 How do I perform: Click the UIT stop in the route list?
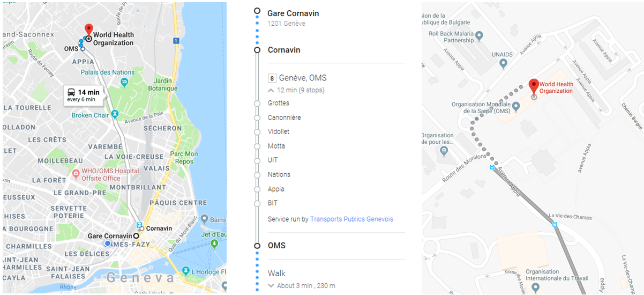point(273,160)
